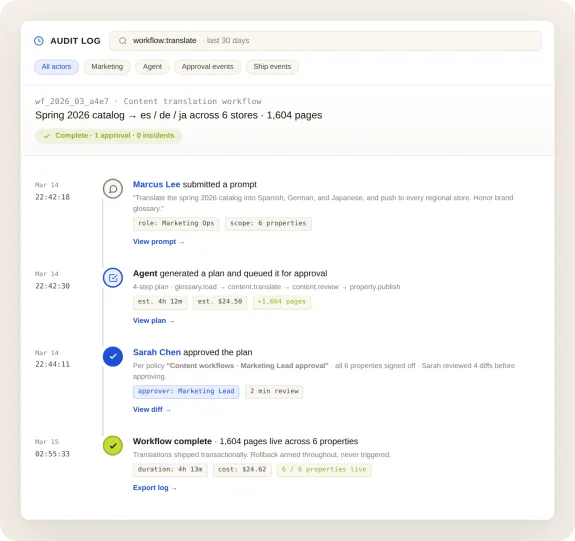The height and width of the screenshot is (541, 575).
Task: Switch to Ship events filter
Action: [272, 67]
